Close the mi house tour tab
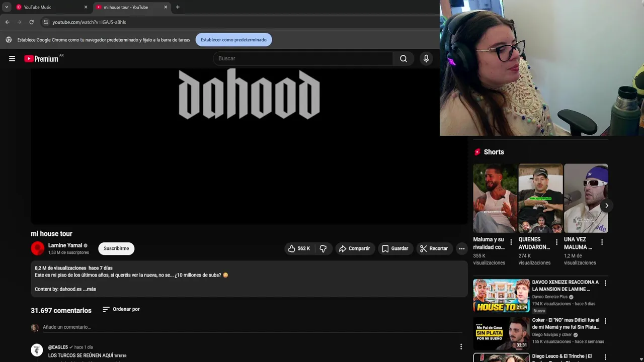Viewport: 644px width, 362px height. tap(166, 8)
